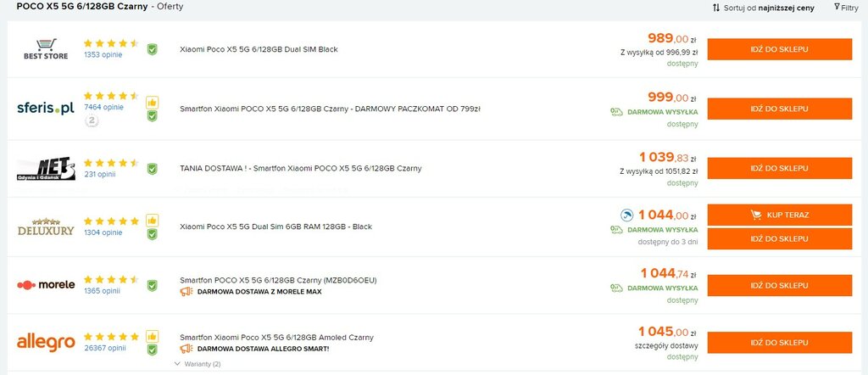The height and width of the screenshot is (375, 868).
Task: Click Z wysyłką od 996,99 zł text
Action: coord(659,53)
